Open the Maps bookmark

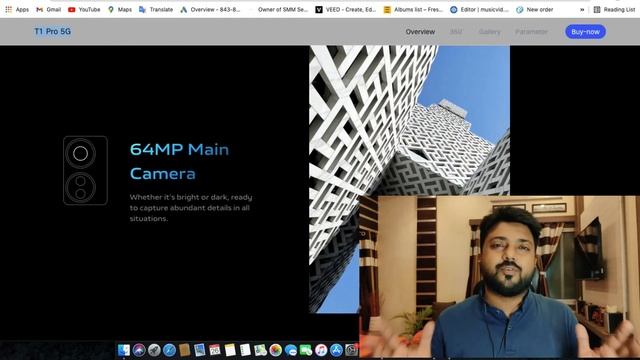(120, 9)
